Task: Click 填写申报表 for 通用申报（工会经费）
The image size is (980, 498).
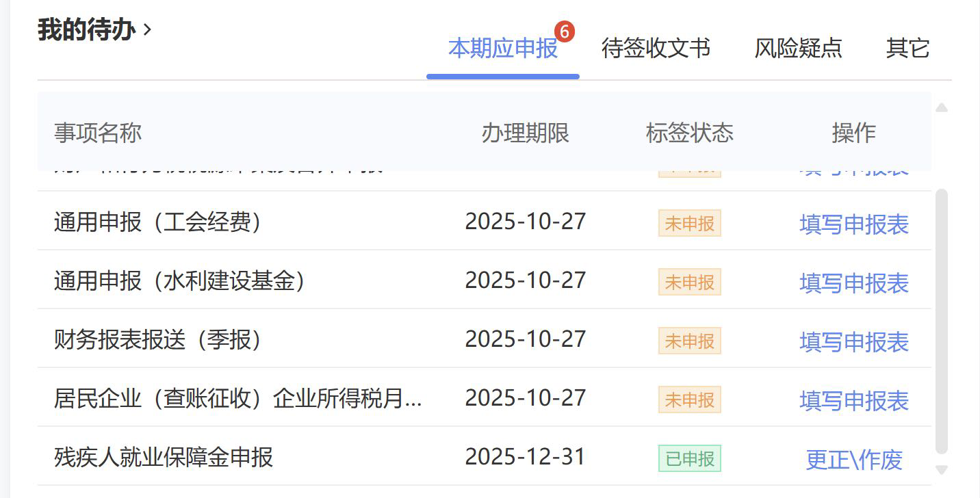Action: tap(853, 224)
